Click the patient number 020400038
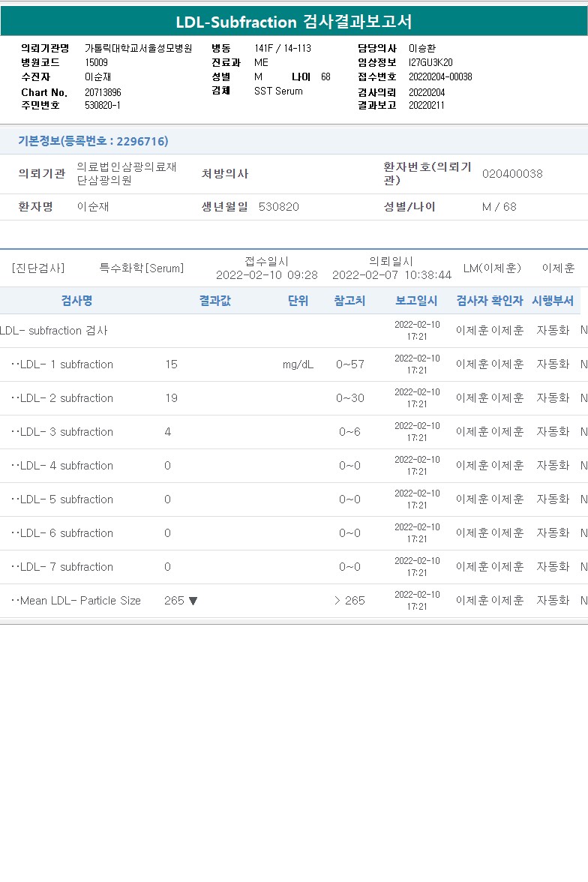The height and width of the screenshot is (882, 588). pos(512,174)
